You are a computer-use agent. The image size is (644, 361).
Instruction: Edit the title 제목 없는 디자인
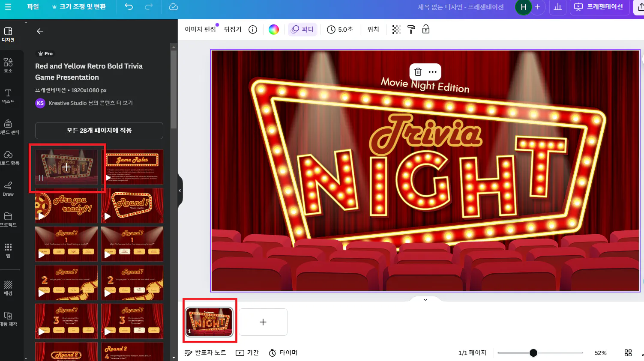pos(461,7)
